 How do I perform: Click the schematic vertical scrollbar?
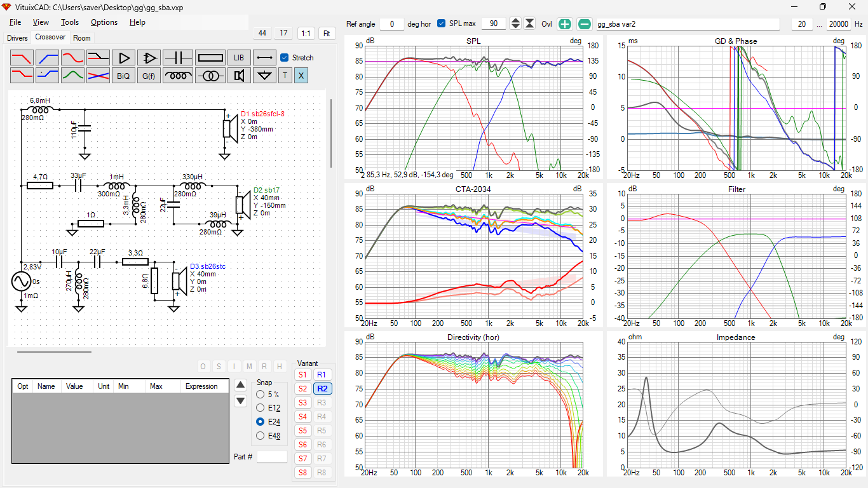330,133
